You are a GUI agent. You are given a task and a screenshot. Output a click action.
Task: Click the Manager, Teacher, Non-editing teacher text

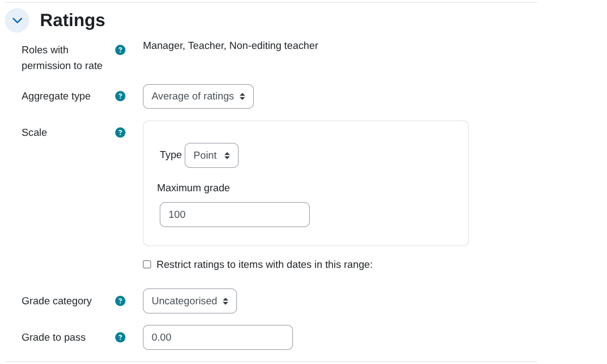coord(230,46)
